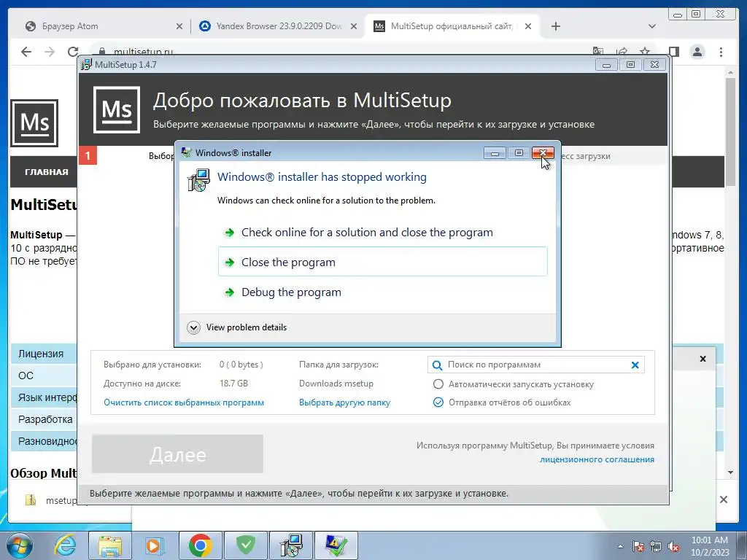Screen dimensions: 747x560
Task: Close the 'Браузер Atom' tab
Action: click(x=179, y=27)
